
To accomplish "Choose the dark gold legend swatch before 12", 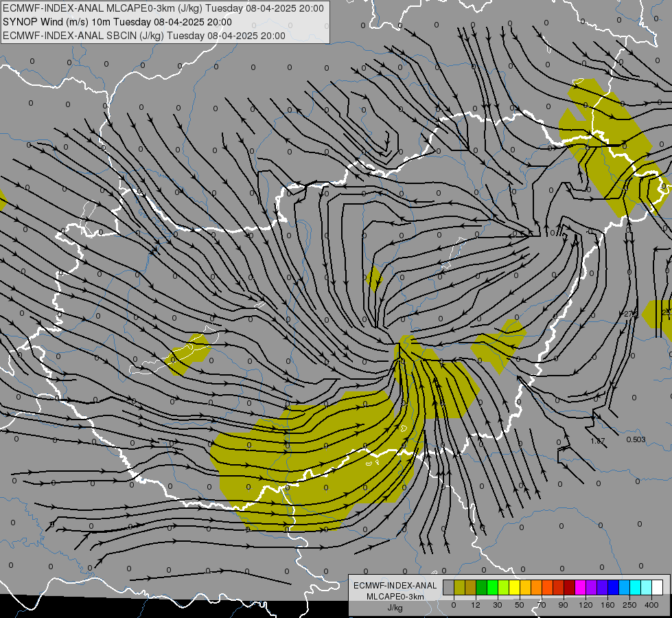I will [471, 587].
